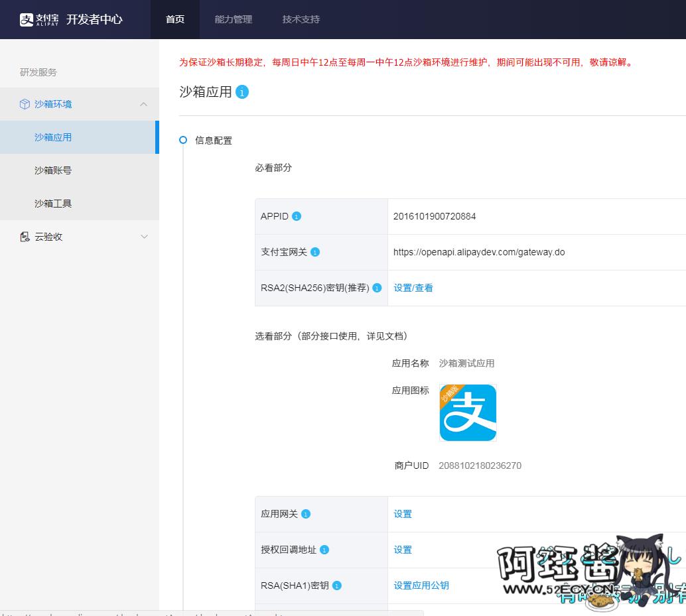Click info icon beside 沙箱应用 heading
Viewport: 686px width, 616px height.
tap(242, 92)
